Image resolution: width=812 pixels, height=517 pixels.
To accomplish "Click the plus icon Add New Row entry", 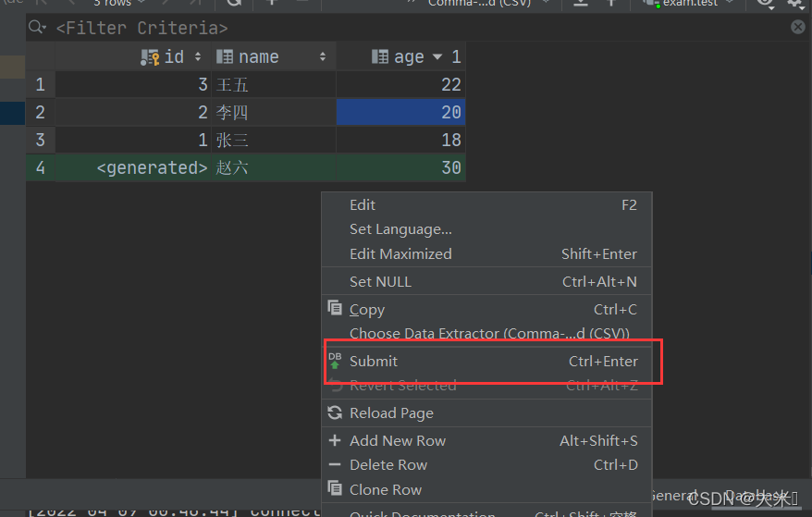I will coord(486,441).
